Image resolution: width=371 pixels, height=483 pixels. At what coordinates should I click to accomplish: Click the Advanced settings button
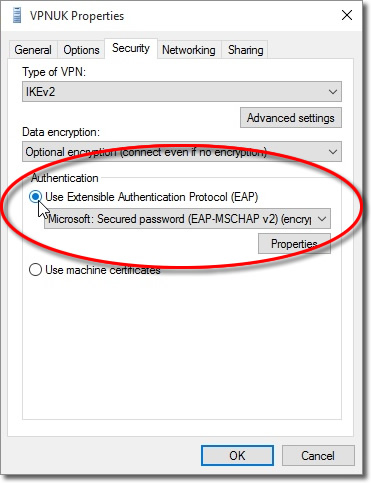pos(291,118)
